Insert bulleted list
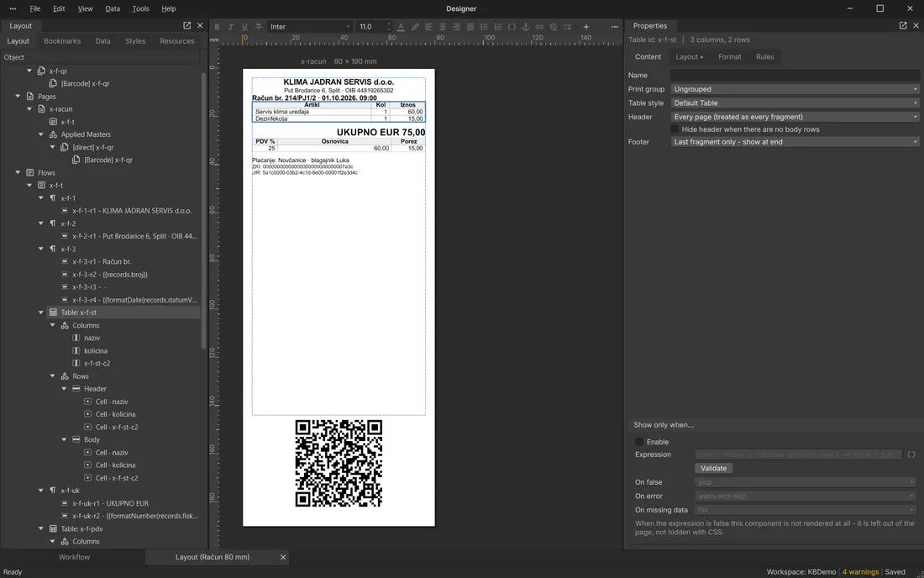This screenshot has height=578, width=924. click(484, 27)
